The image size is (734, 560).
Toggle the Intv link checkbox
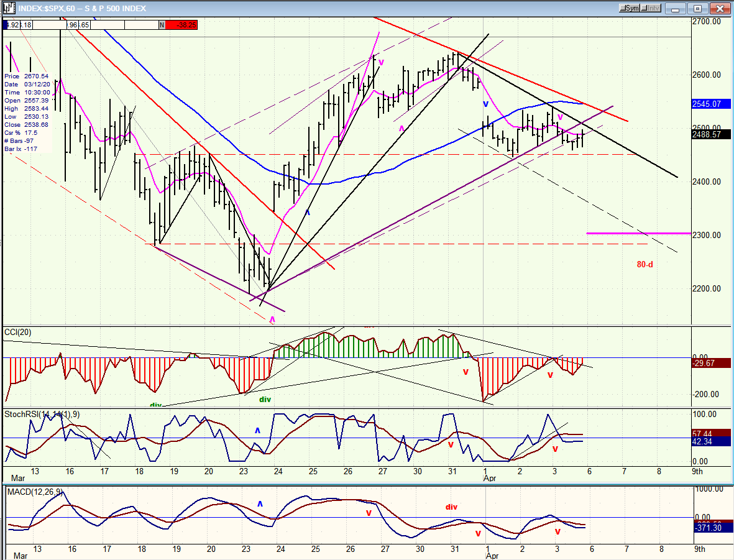pos(650,9)
